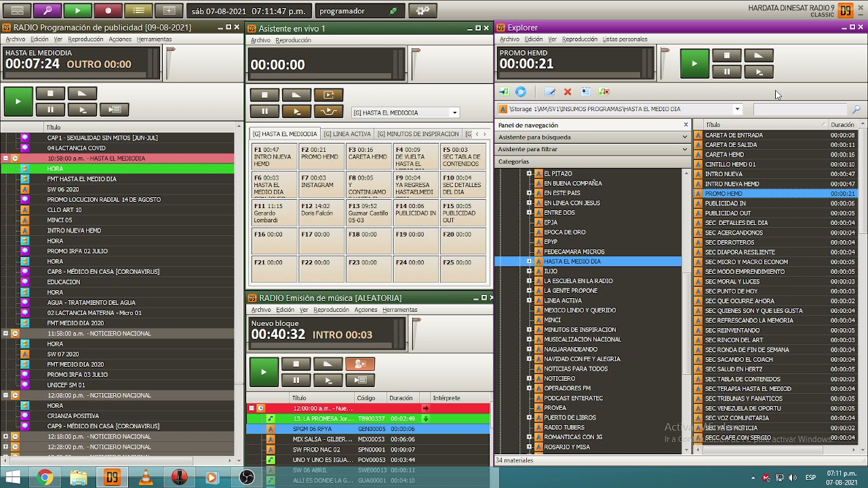This screenshot has width=868, height=488.
Task: Pause playback in Asistente en vivo window
Action: 264,111
